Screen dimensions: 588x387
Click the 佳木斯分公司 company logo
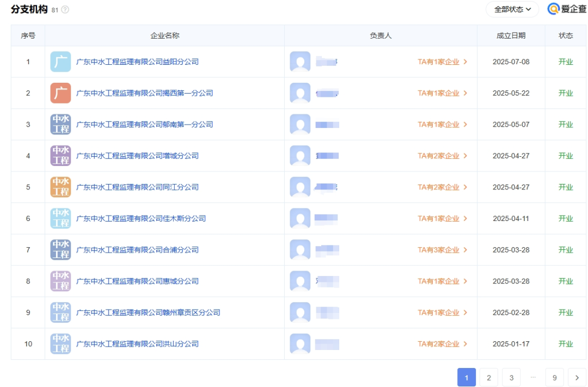pyautogui.click(x=60, y=218)
